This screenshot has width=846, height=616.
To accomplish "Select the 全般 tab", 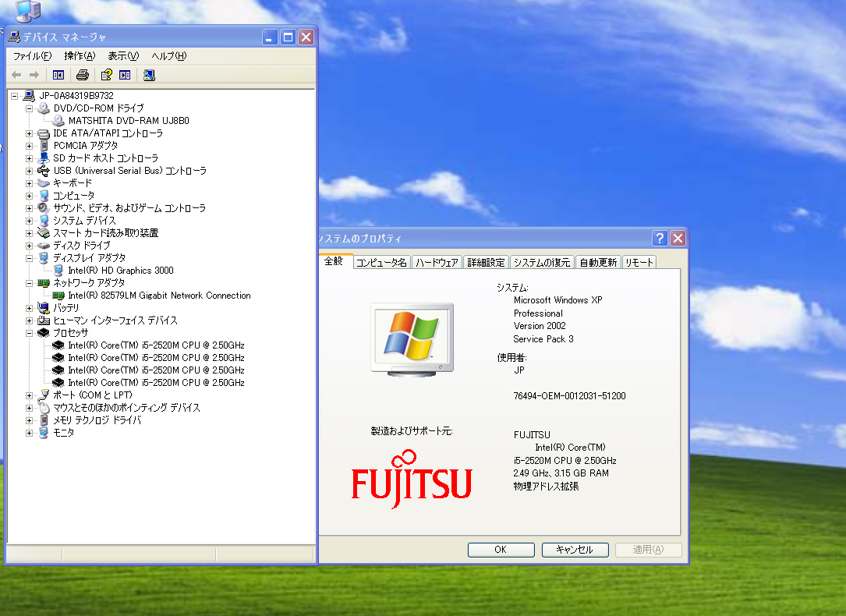I will [x=335, y=261].
